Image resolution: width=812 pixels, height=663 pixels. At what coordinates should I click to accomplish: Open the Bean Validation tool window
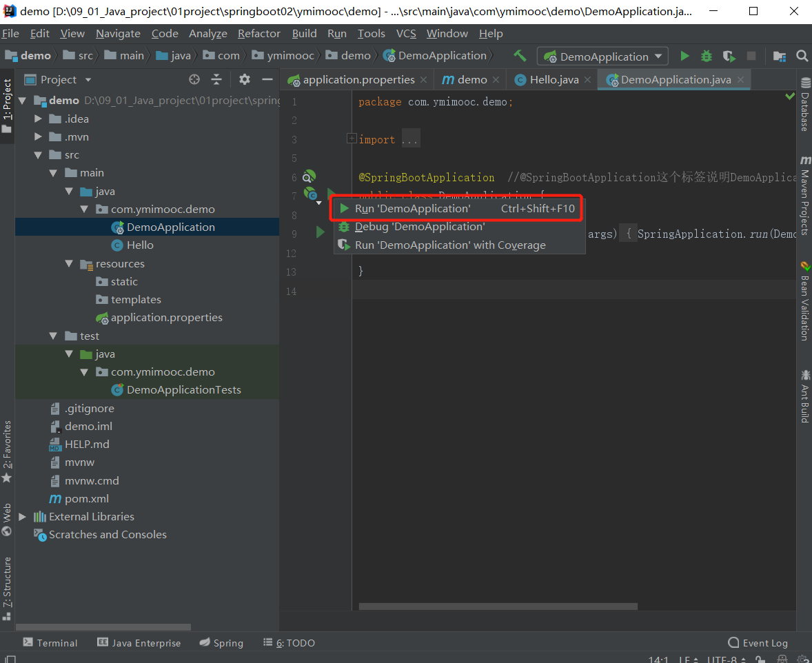[x=805, y=303]
